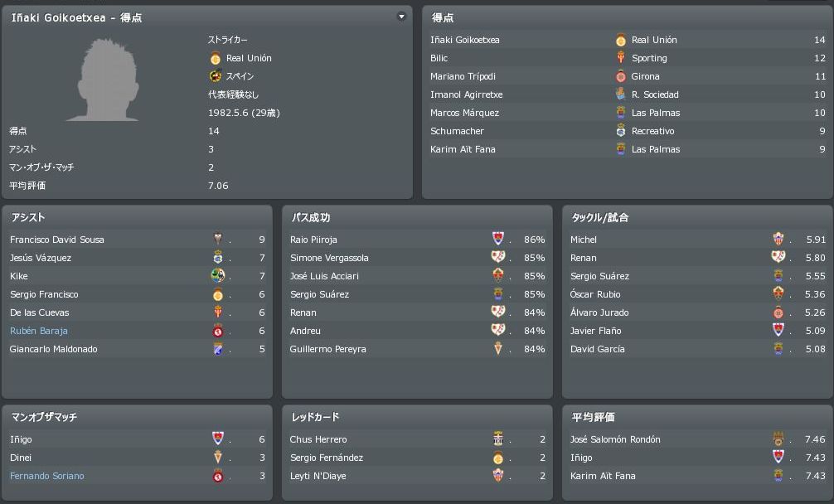The height and width of the screenshot is (504, 834).
Task: Click Girona badge next to Mariano Trípodi
Action: point(620,76)
